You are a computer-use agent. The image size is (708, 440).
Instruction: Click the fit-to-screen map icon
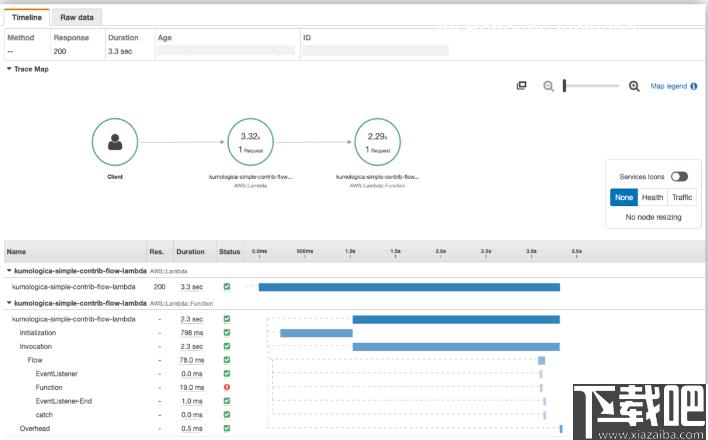522,86
